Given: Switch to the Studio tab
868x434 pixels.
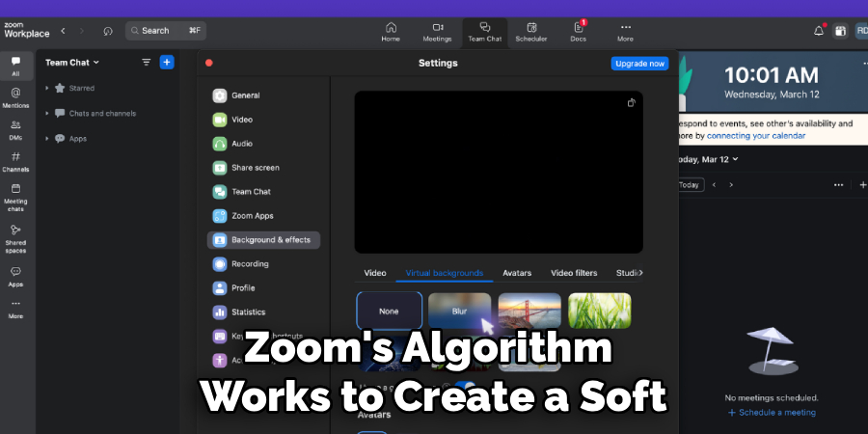Looking at the screenshot, I should 629,273.
